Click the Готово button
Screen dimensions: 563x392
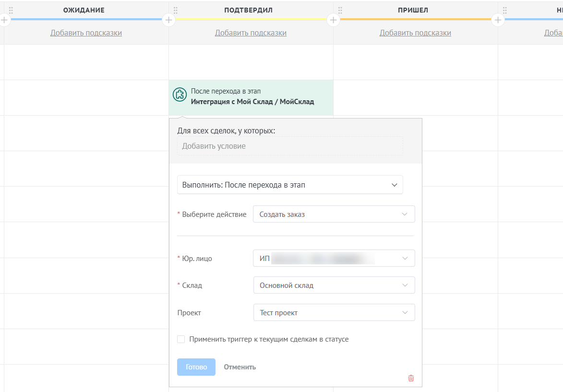point(196,367)
